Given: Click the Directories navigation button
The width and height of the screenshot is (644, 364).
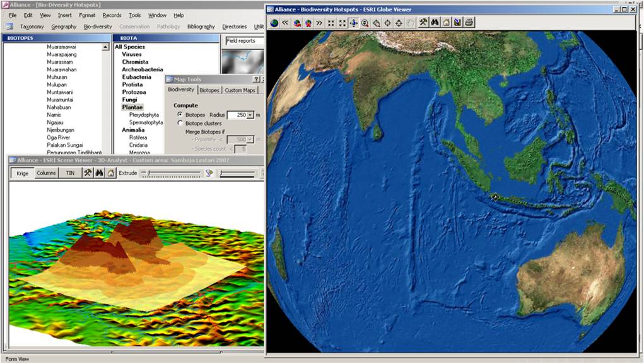Looking at the screenshot, I should coord(234,26).
